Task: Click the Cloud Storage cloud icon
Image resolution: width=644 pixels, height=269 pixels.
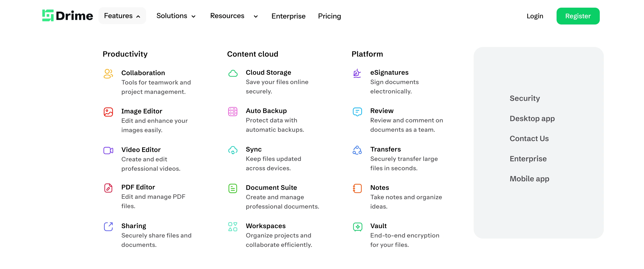Action: pyautogui.click(x=233, y=73)
